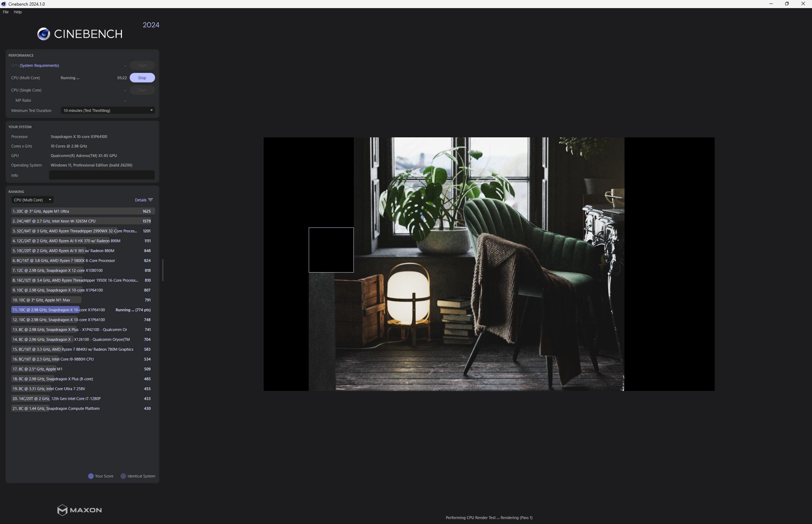Open the GPU System Requirements link
This screenshot has width=812, height=524.
pyautogui.click(x=39, y=65)
